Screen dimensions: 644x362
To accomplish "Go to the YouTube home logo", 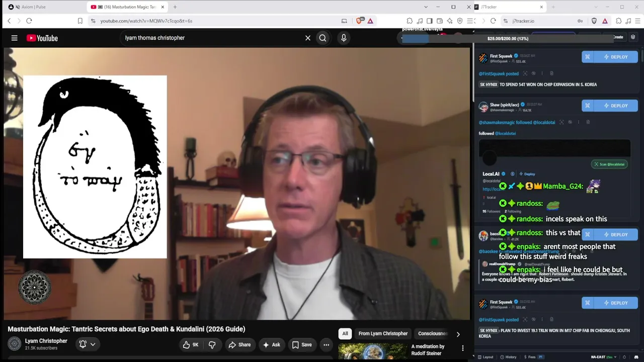I will point(42,38).
